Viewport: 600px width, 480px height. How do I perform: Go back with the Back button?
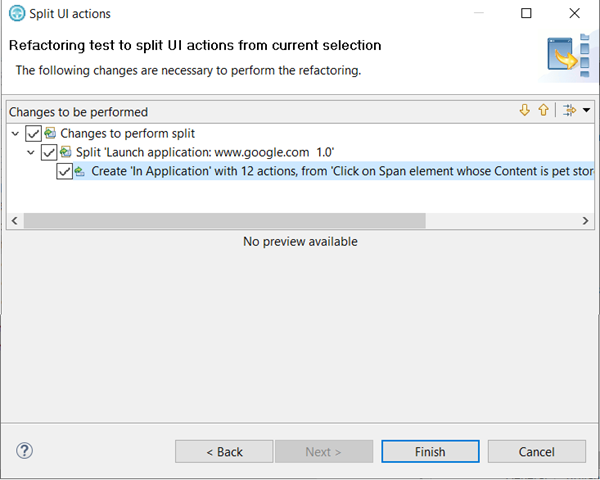[x=224, y=452]
